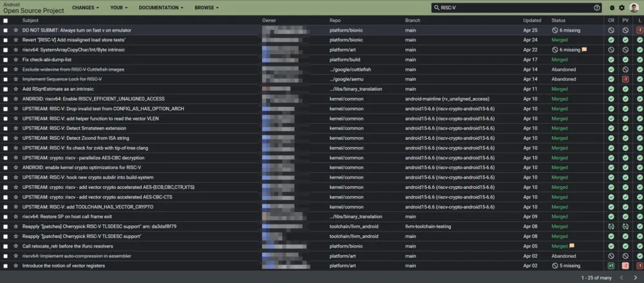This screenshot has height=283, width=644.
Task: Select checkbox for 'Exclude widevine from RISC-V Cuttlefish images'
Action: pos(5,70)
